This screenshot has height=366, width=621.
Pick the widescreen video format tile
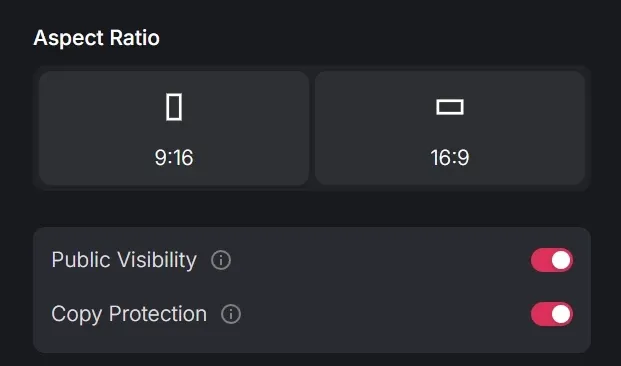click(x=450, y=128)
